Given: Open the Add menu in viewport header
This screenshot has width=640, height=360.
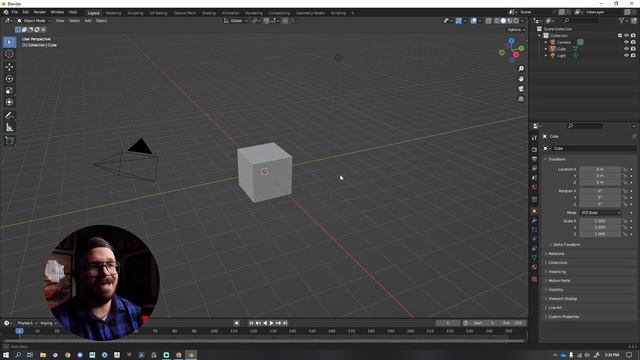Looking at the screenshot, I should [x=88, y=20].
